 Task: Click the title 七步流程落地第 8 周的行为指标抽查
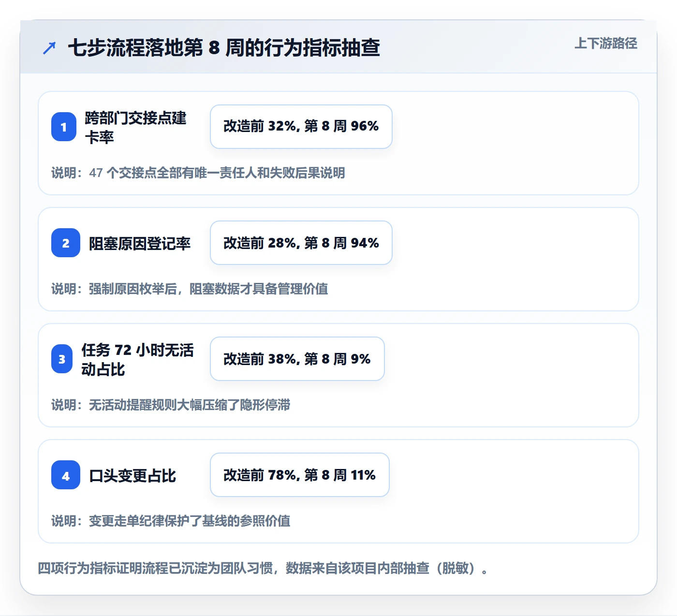[224, 48]
